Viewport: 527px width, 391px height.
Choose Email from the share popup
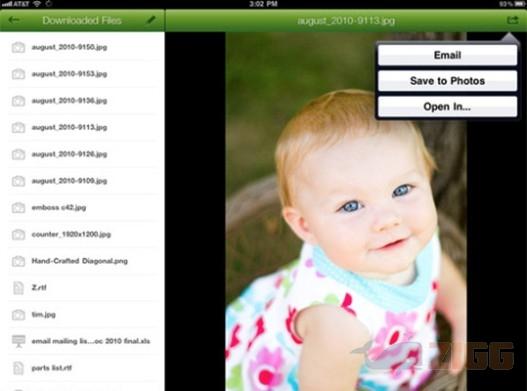(x=447, y=55)
